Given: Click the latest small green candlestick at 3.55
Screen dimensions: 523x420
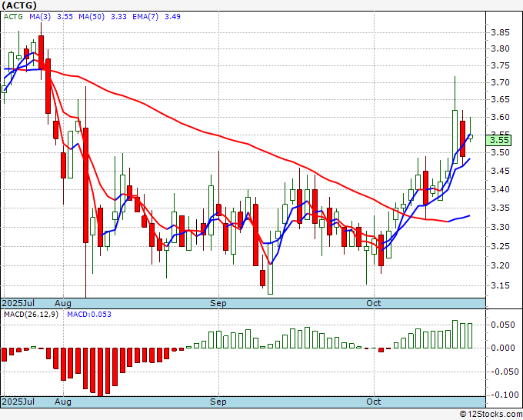Looking at the screenshot, I should [470, 136].
